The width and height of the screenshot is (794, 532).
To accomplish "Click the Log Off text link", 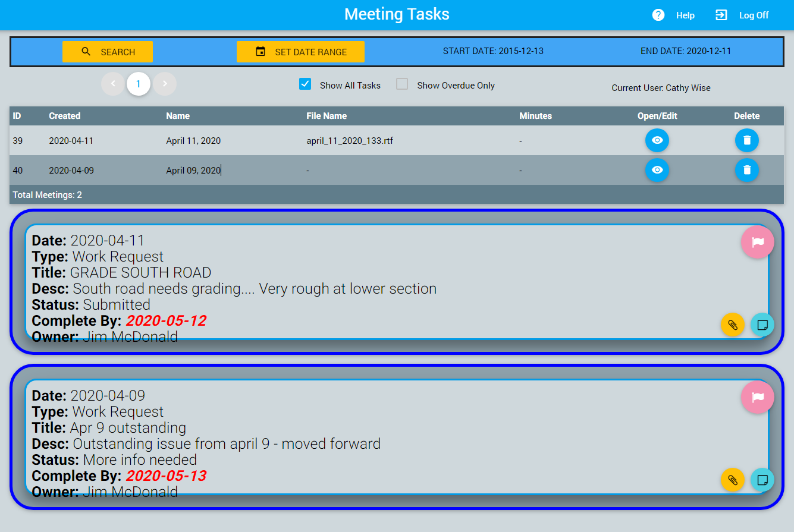I will coord(754,15).
